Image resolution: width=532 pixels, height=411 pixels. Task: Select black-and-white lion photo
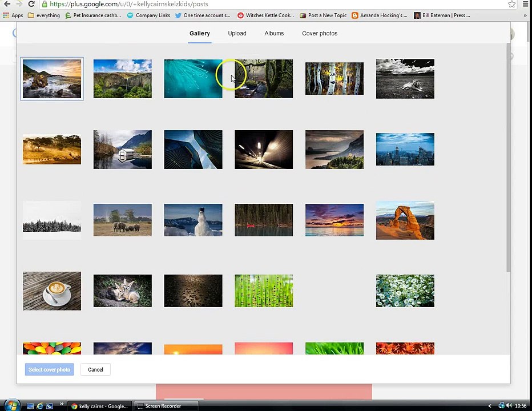(x=405, y=79)
